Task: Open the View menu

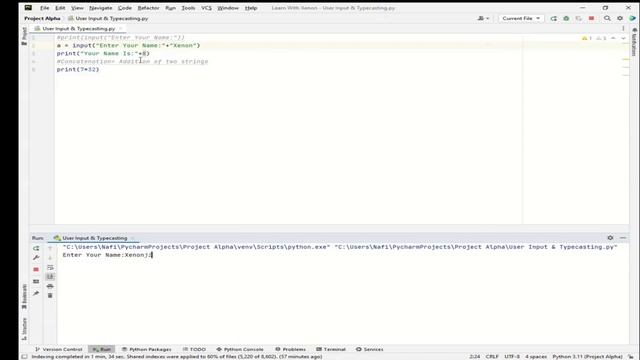Action: coord(77,8)
